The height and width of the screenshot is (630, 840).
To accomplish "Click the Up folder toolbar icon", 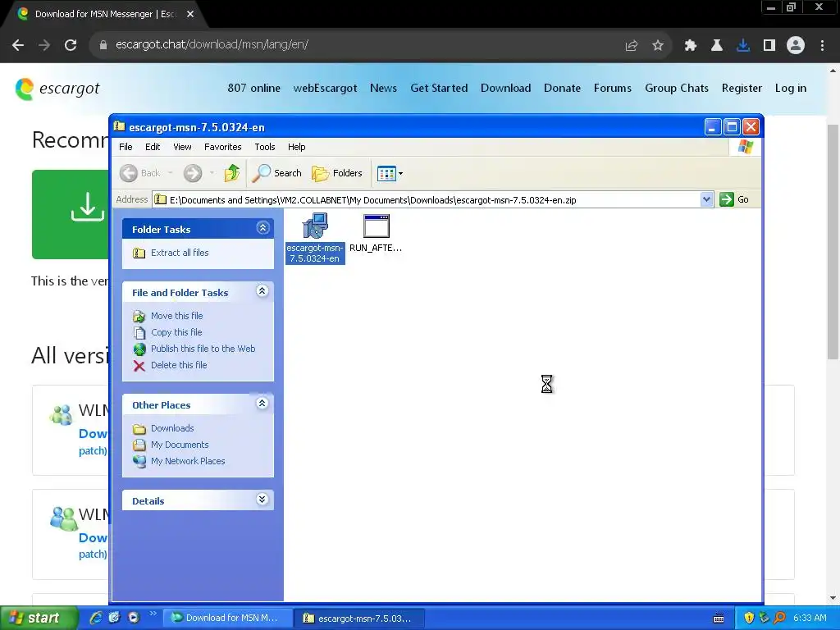I will (x=232, y=173).
